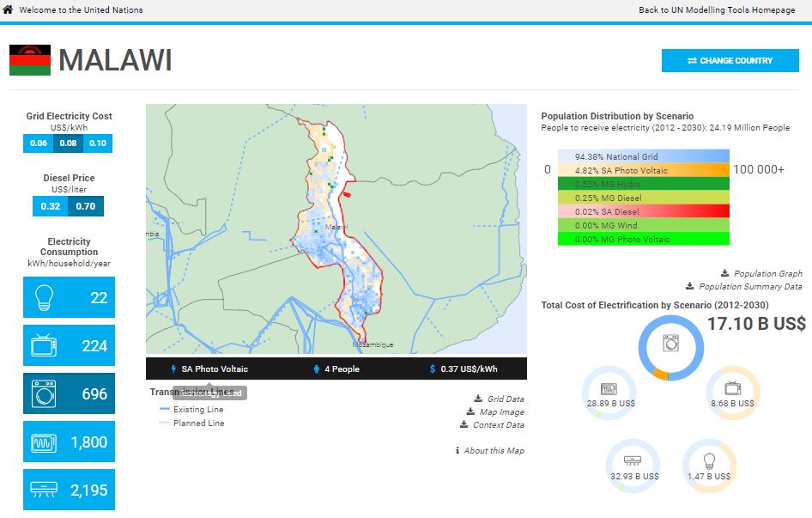Download the Map Image
812x518 pixels.
pyautogui.click(x=500, y=412)
